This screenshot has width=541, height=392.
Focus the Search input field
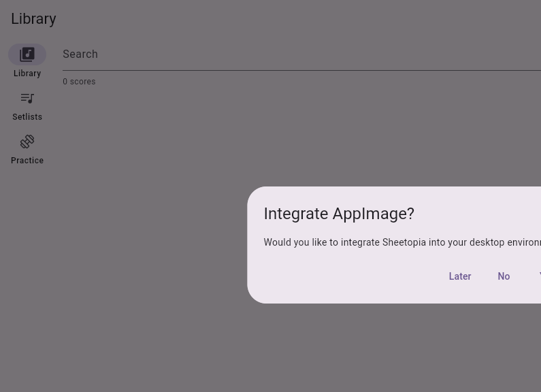click(x=301, y=54)
